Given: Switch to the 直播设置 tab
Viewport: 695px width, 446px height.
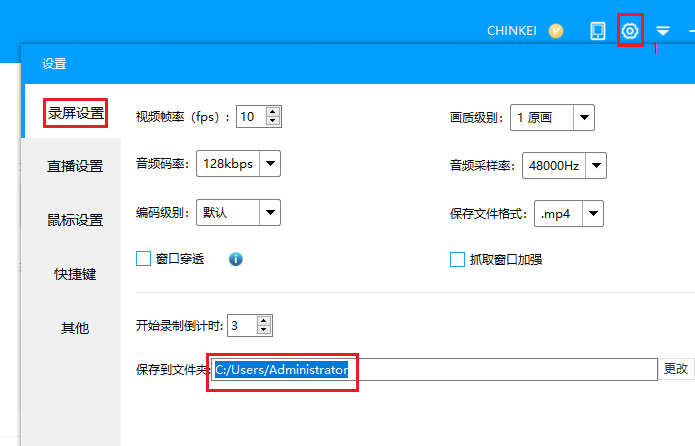Looking at the screenshot, I should pyautogui.click(x=75, y=166).
